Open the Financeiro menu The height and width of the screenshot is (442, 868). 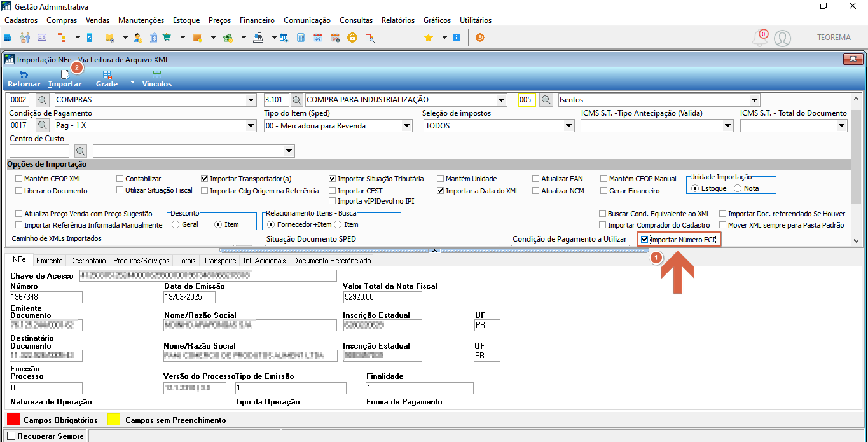click(x=257, y=20)
